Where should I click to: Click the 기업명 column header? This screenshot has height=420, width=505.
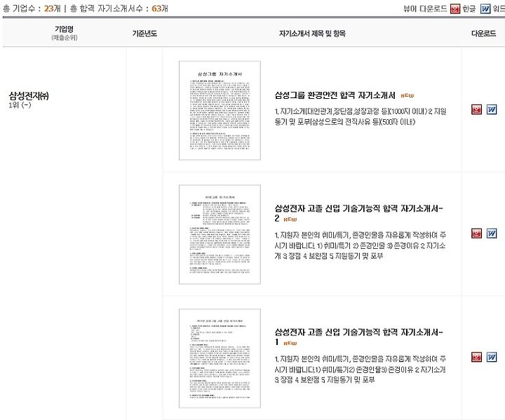64,29
